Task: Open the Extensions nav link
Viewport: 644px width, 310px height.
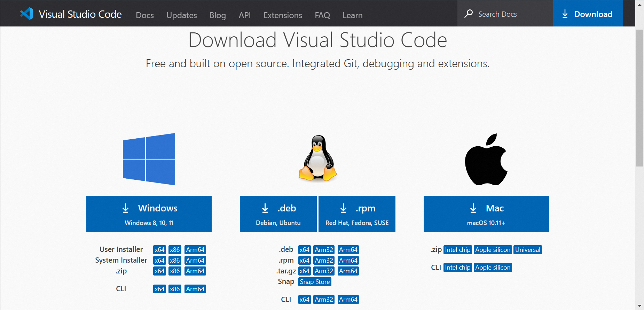Action: [283, 15]
